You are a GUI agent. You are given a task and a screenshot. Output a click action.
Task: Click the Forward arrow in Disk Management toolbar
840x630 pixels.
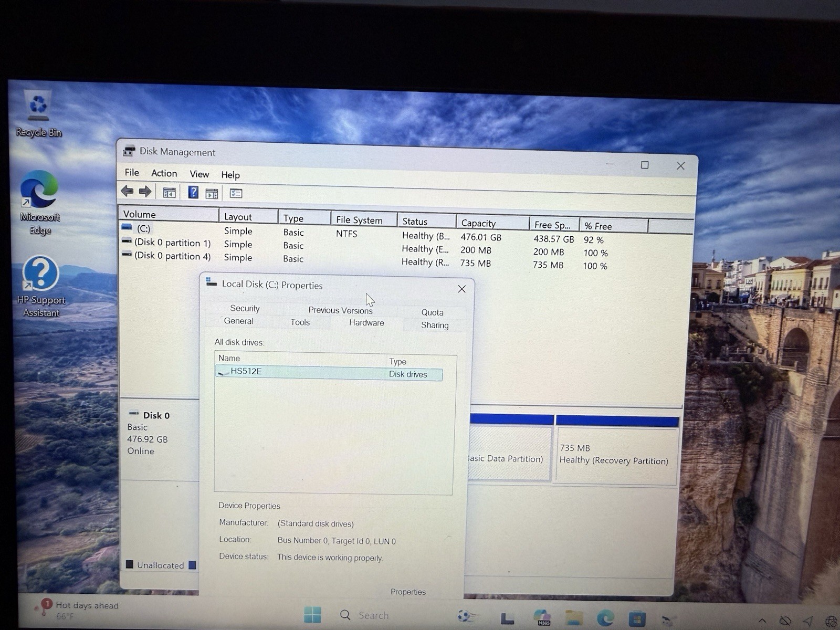(145, 192)
